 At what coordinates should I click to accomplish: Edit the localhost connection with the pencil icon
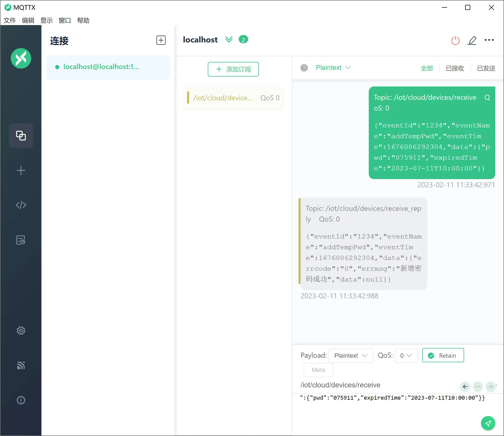click(x=472, y=40)
